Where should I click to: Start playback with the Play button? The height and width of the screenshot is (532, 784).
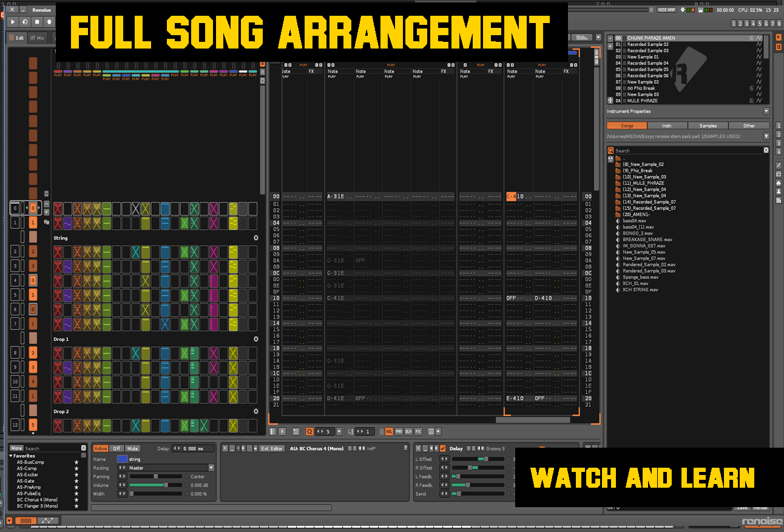(13, 22)
